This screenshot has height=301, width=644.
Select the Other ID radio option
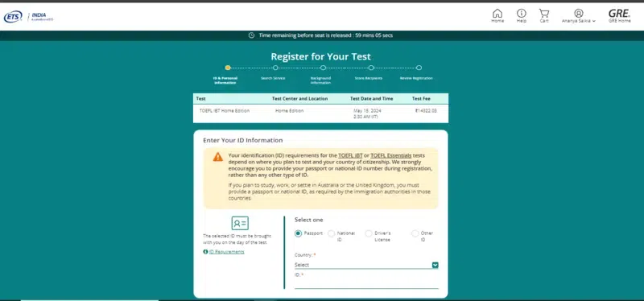pyautogui.click(x=415, y=233)
